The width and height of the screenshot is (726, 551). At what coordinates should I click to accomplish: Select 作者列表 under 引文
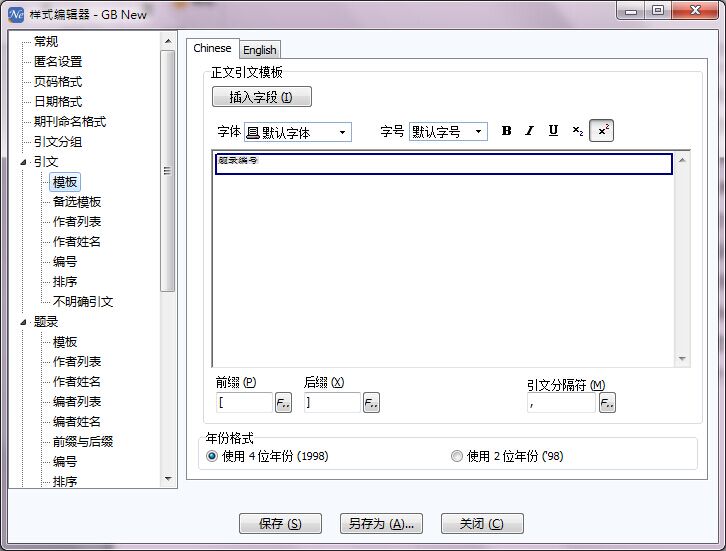[77, 222]
